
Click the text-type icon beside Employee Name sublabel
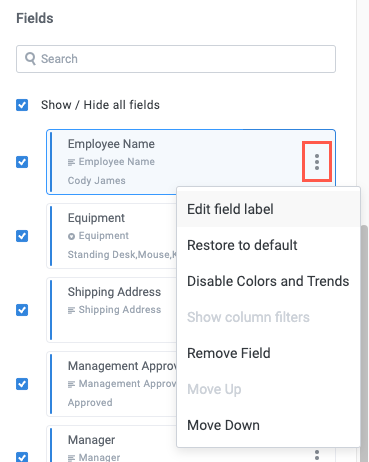coord(71,162)
